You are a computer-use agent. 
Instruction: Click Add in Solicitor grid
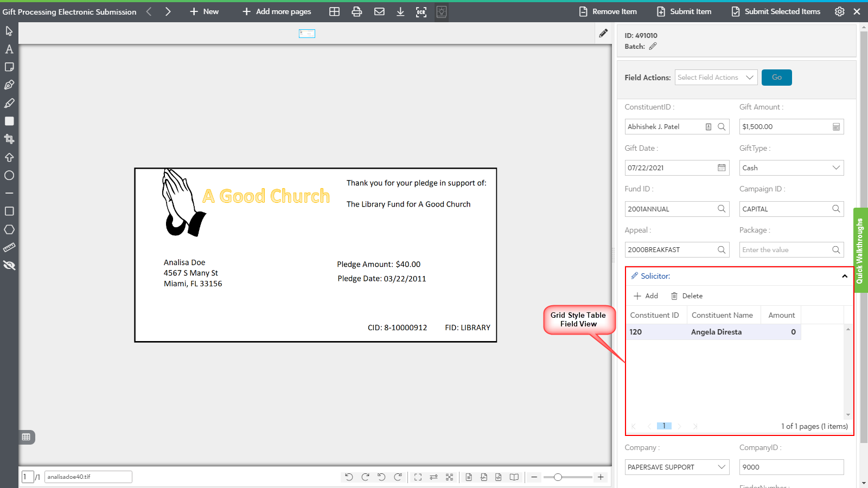point(646,296)
